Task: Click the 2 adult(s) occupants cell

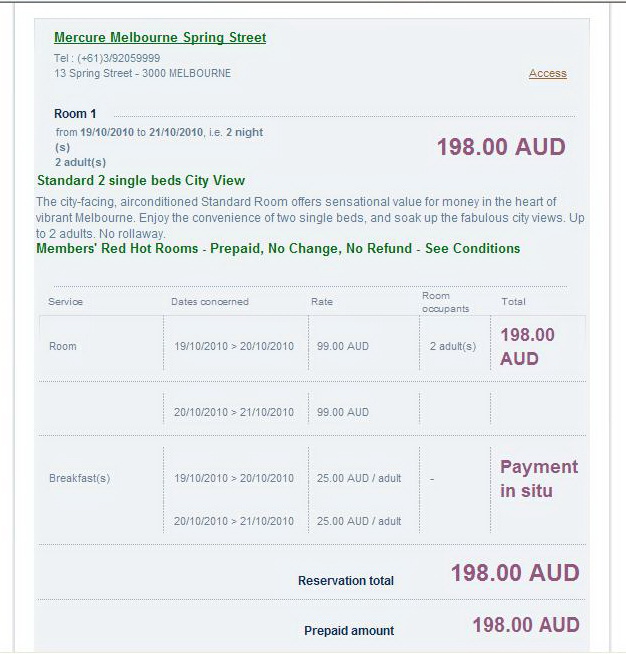Action: (x=452, y=346)
